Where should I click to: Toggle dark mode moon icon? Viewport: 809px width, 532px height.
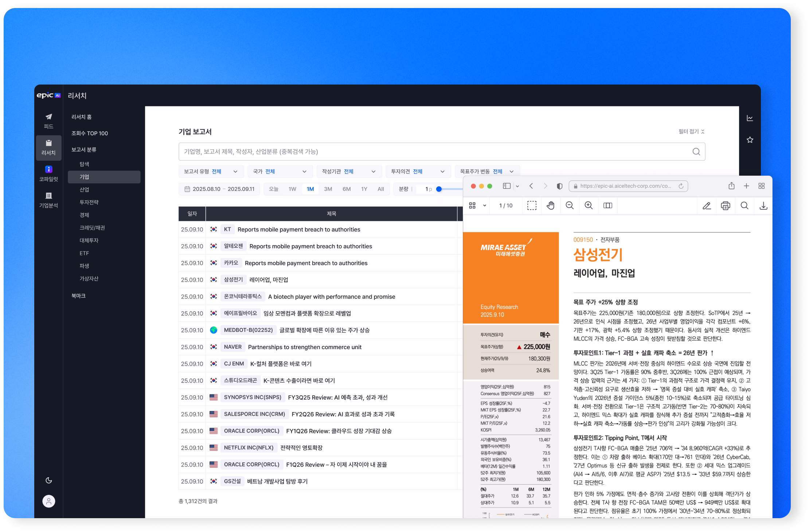[48, 480]
